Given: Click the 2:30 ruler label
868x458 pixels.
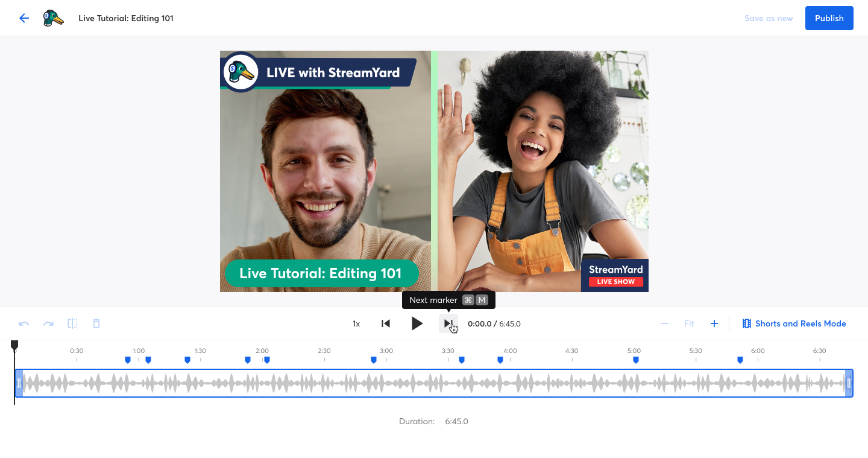Looking at the screenshot, I should click(324, 351).
